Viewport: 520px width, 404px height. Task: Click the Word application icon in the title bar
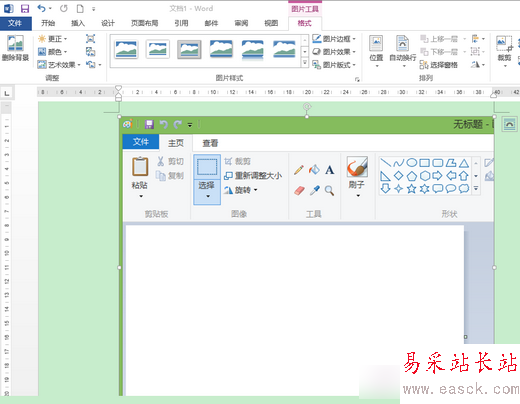pos(9,8)
